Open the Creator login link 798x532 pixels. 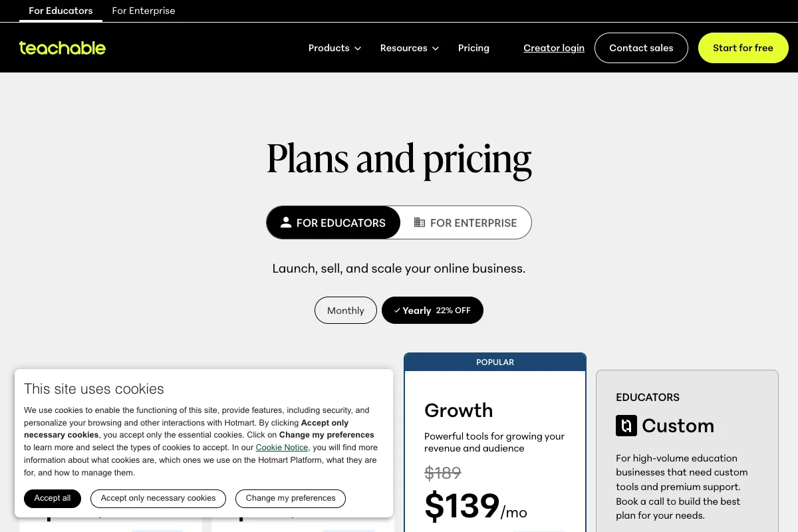(554, 48)
